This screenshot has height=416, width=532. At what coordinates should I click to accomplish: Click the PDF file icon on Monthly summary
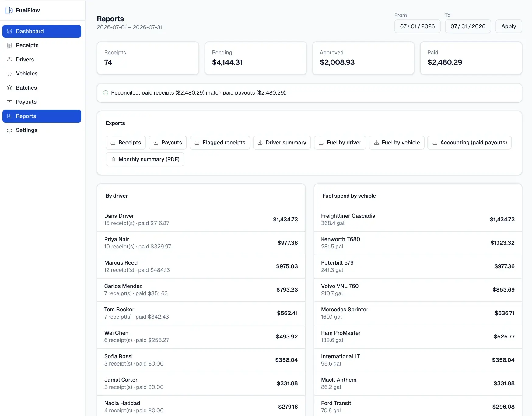click(x=113, y=159)
